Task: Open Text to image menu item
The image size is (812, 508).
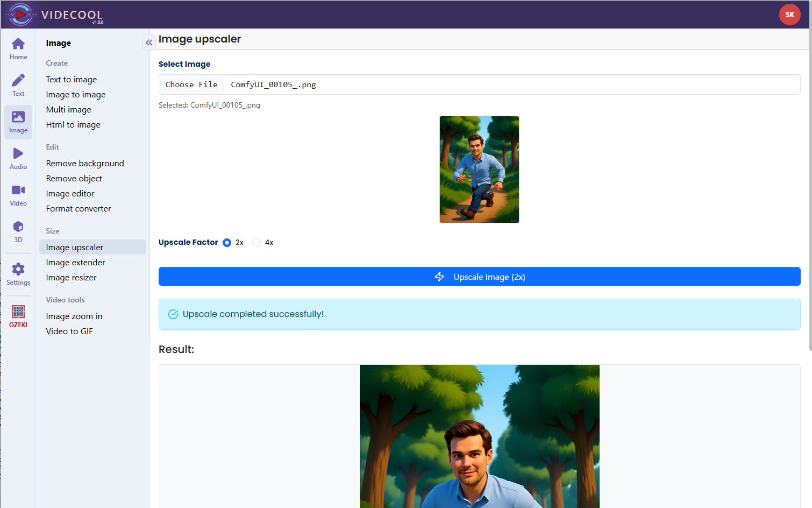Action: click(72, 80)
